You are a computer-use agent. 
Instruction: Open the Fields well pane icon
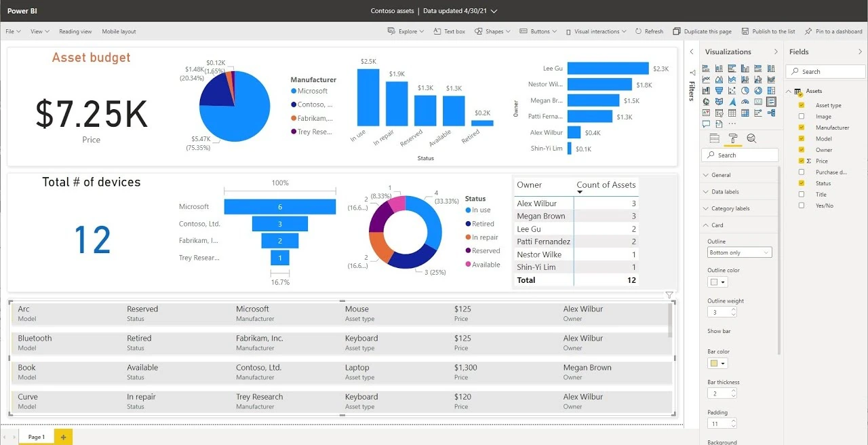[715, 138]
